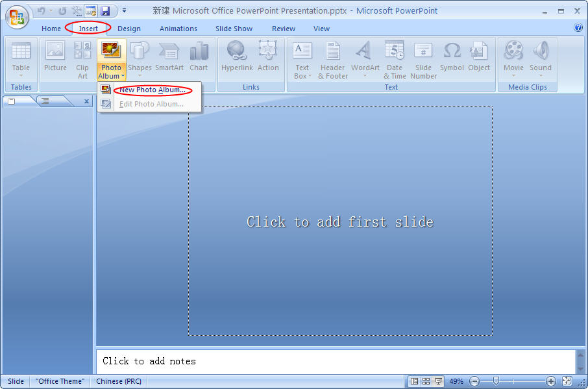Click notes pane scrollbar up arrow
Viewport: 588px width, 389px height.
coord(580,355)
